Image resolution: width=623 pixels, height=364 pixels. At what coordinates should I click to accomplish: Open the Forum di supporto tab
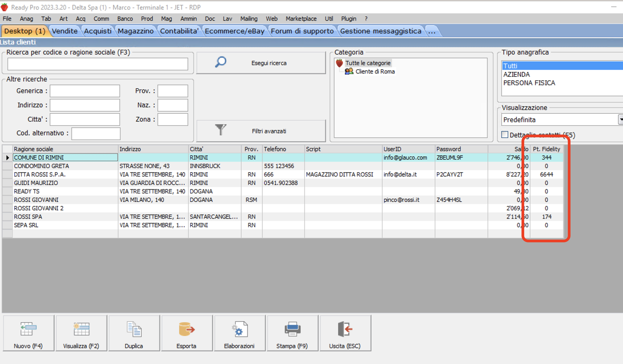[x=302, y=31]
